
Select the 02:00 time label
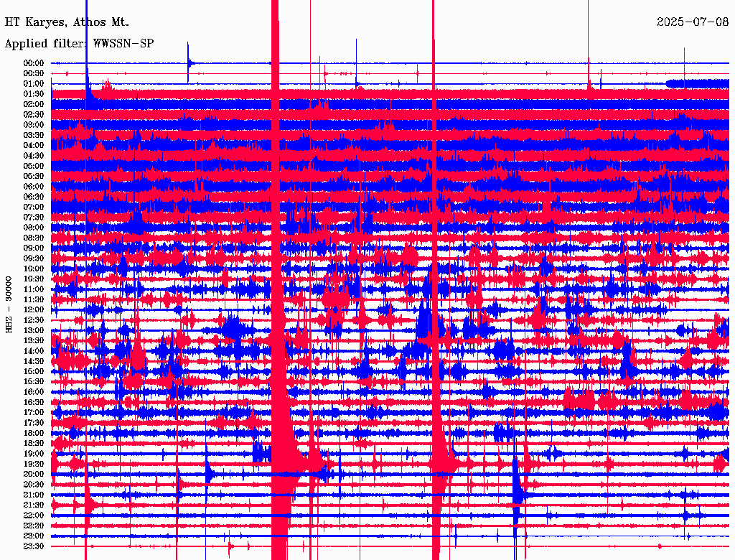[34, 105]
